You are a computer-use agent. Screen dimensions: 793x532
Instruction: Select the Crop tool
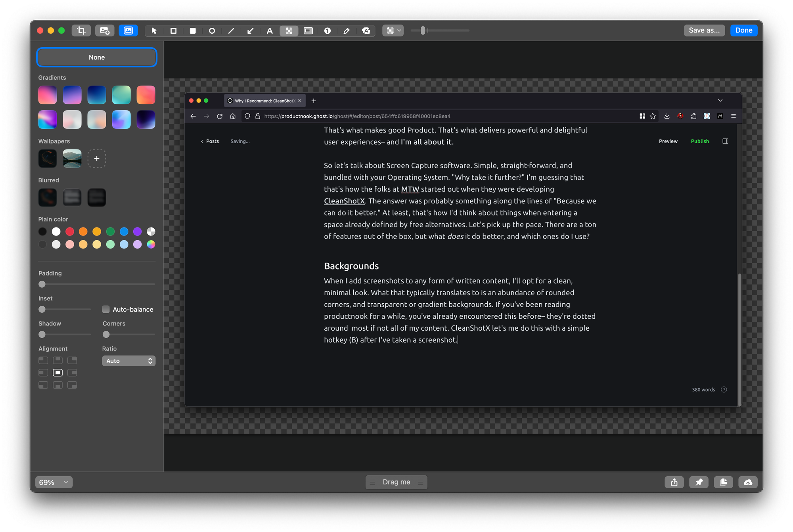[x=81, y=31]
